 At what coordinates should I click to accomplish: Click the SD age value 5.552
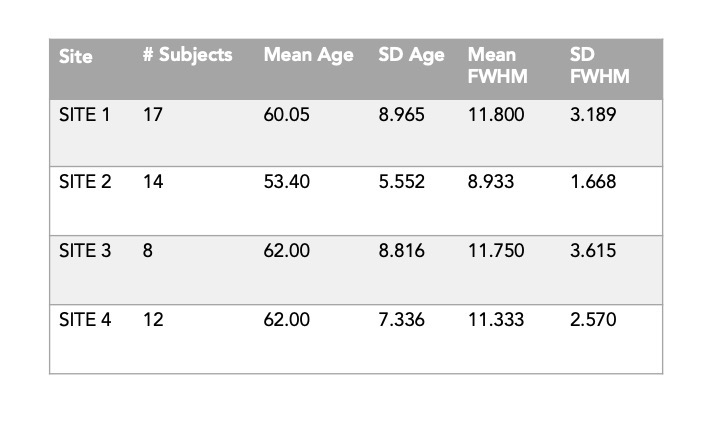pos(401,183)
